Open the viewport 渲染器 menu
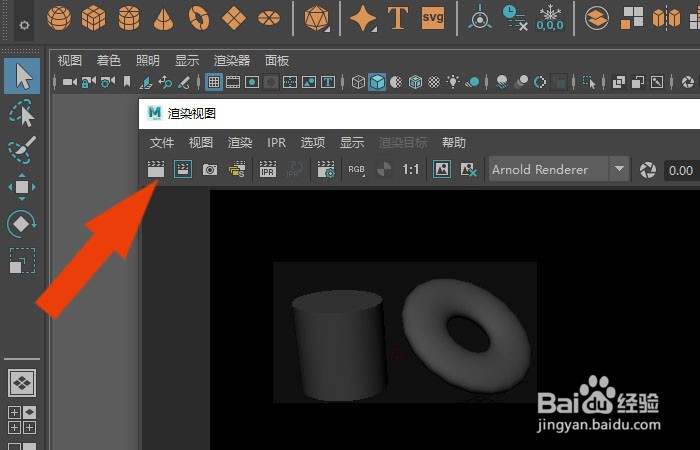 coord(232,60)
